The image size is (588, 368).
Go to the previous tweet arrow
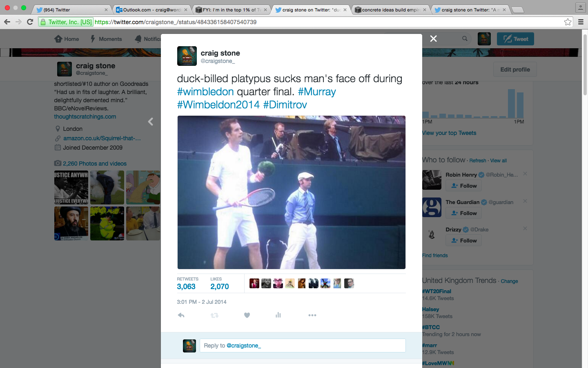151,121
